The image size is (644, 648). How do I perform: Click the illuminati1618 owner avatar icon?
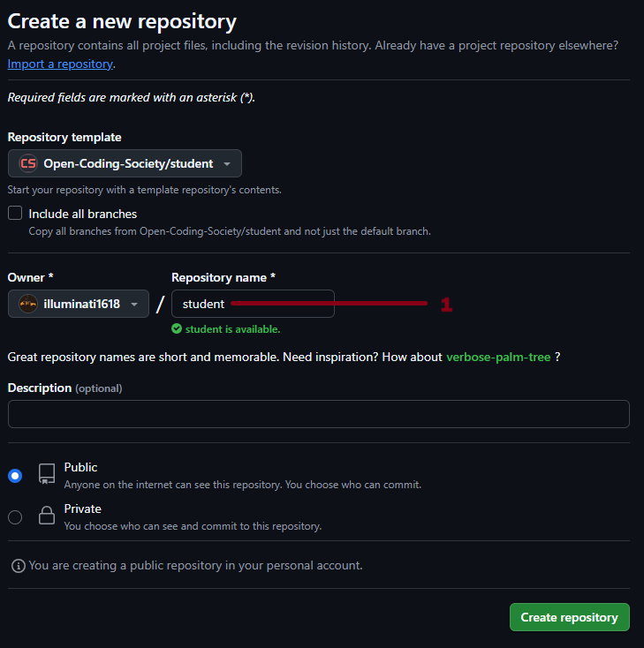[28, 304]
